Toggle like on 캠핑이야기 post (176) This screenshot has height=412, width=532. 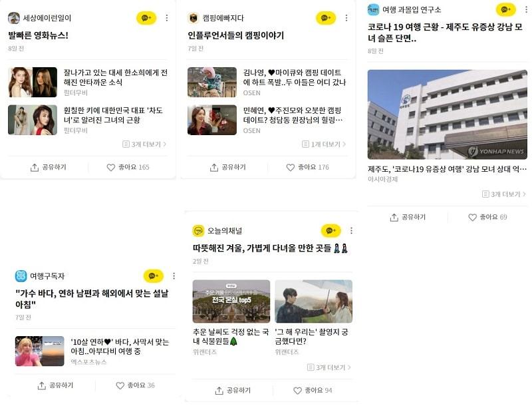(307, 167)
